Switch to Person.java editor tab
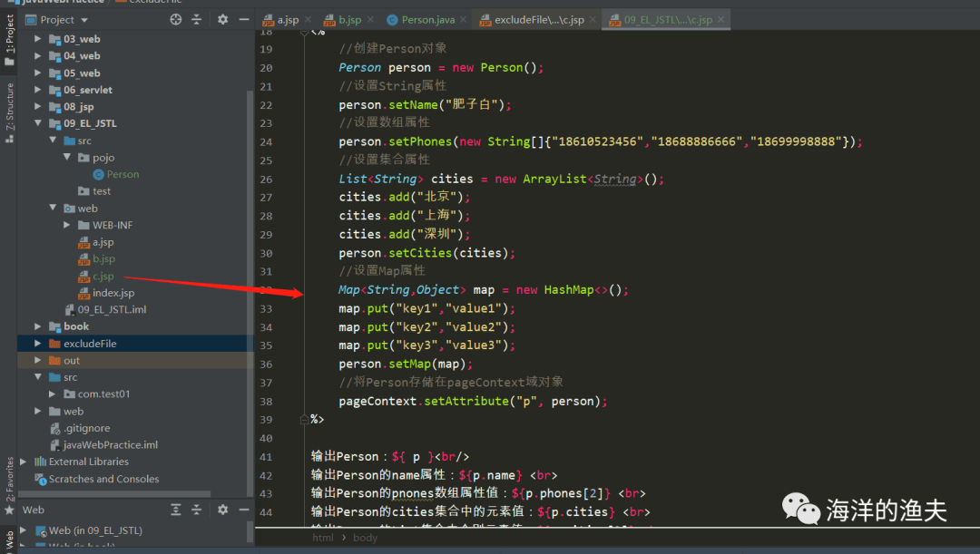Image resolution: width=980 pixels, height=554 pixels. click(x=428, y=20)
